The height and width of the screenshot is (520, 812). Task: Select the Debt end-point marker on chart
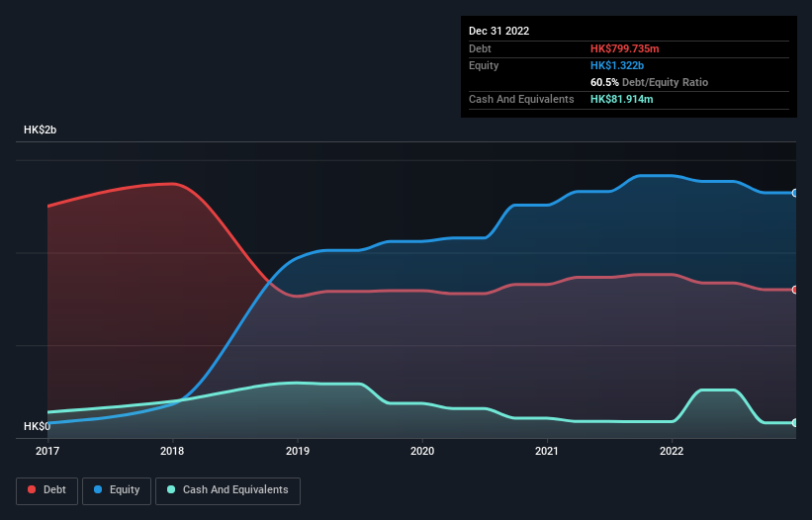795,290
